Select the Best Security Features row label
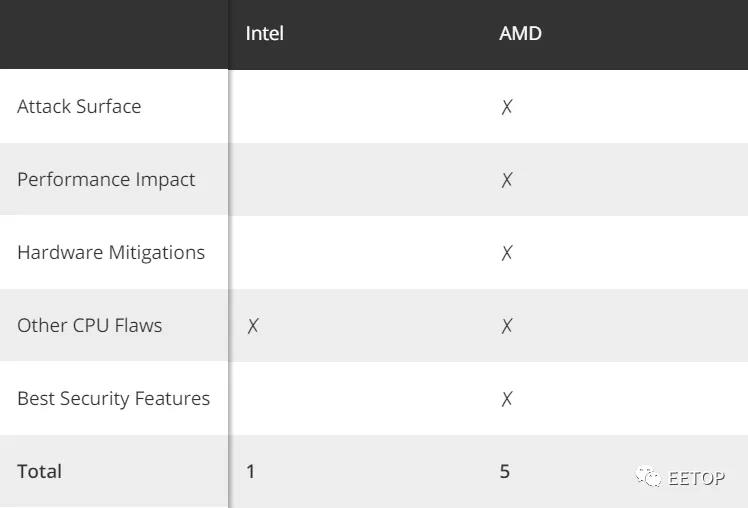The image size is (748, 508). tap(114, 398)
